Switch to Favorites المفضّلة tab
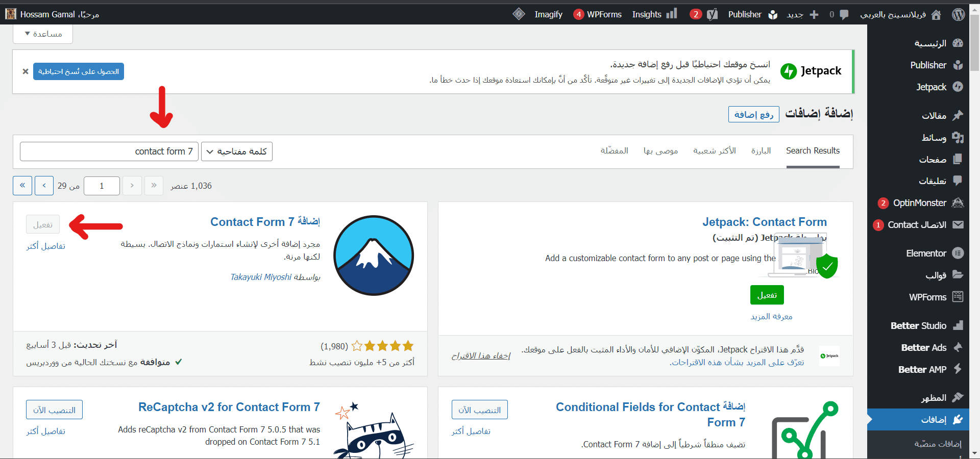This screenshot has height=459, width=980. point(614,151)
